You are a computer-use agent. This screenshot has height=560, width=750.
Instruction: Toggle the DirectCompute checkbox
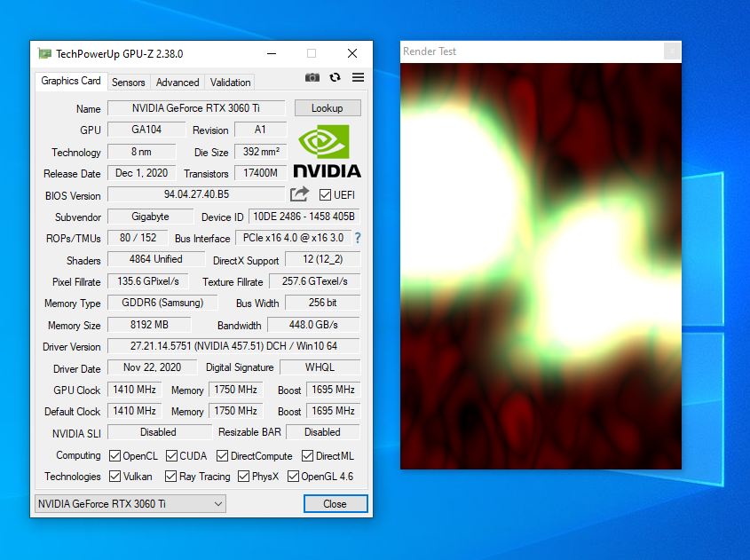tap(222, 456)
